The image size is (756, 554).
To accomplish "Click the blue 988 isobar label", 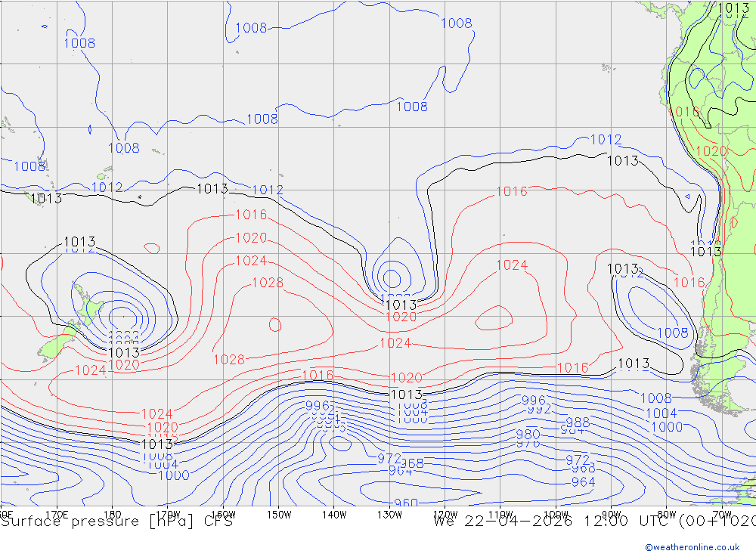I will click(x=578, y=422).
